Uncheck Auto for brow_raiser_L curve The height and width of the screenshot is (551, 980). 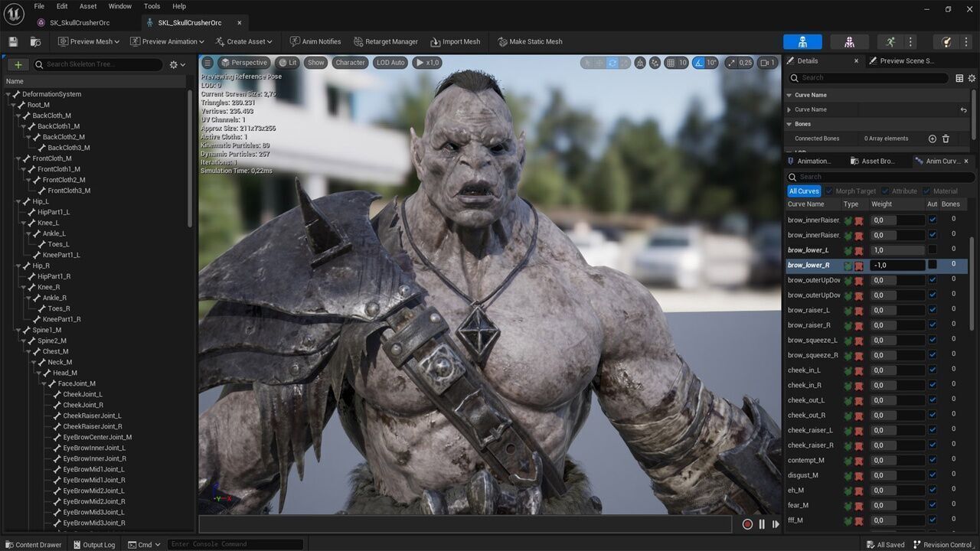(x=933, y=310)
